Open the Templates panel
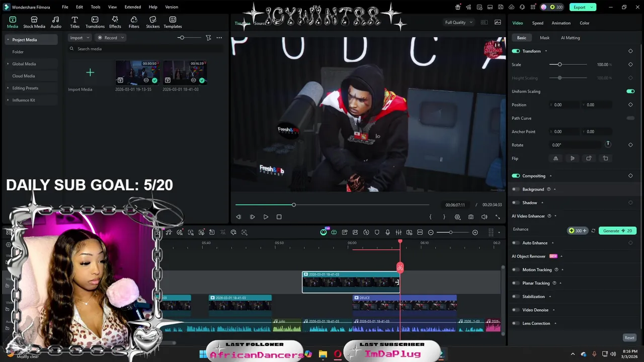 [x=173, y=22]
